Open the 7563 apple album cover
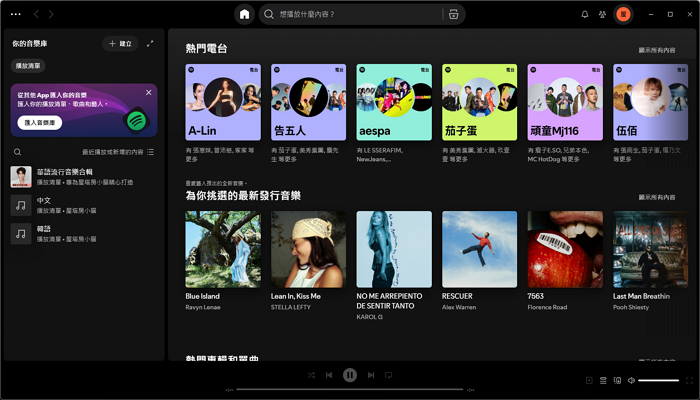The image size is (700, 400). point(565,249)
